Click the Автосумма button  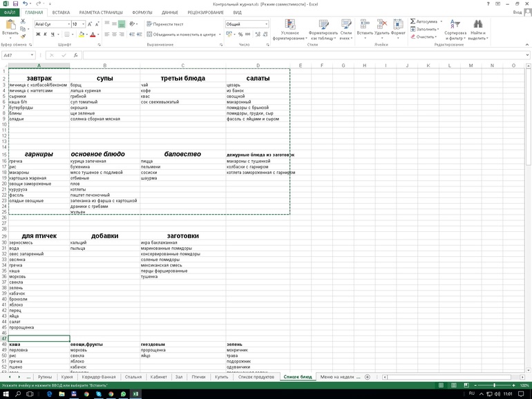click(427, 21)
